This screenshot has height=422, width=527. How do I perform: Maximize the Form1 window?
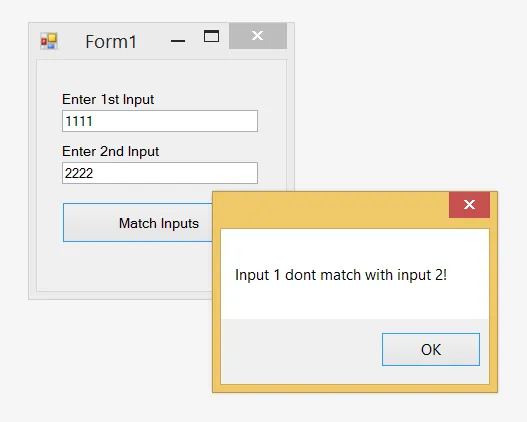point(211,36)
